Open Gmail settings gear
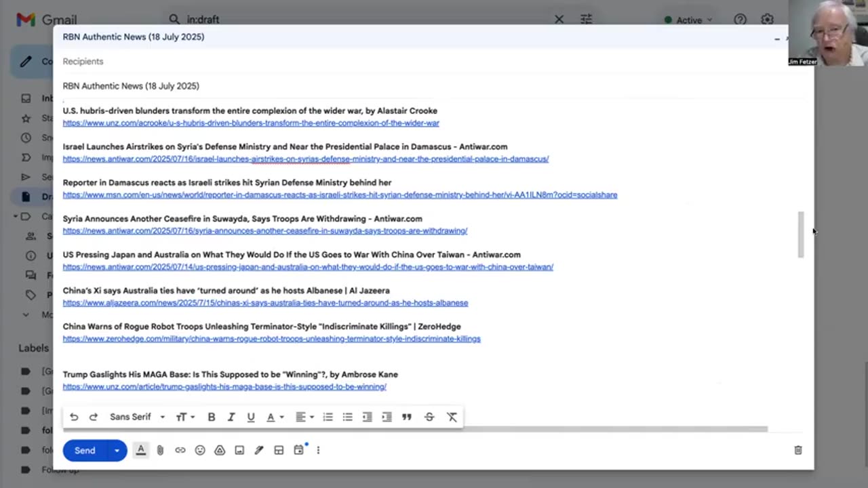Screen dimensions: 868x488 [767, 20]
